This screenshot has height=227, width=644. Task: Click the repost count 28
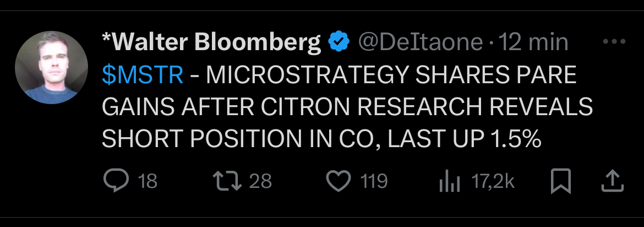(261, 181)
